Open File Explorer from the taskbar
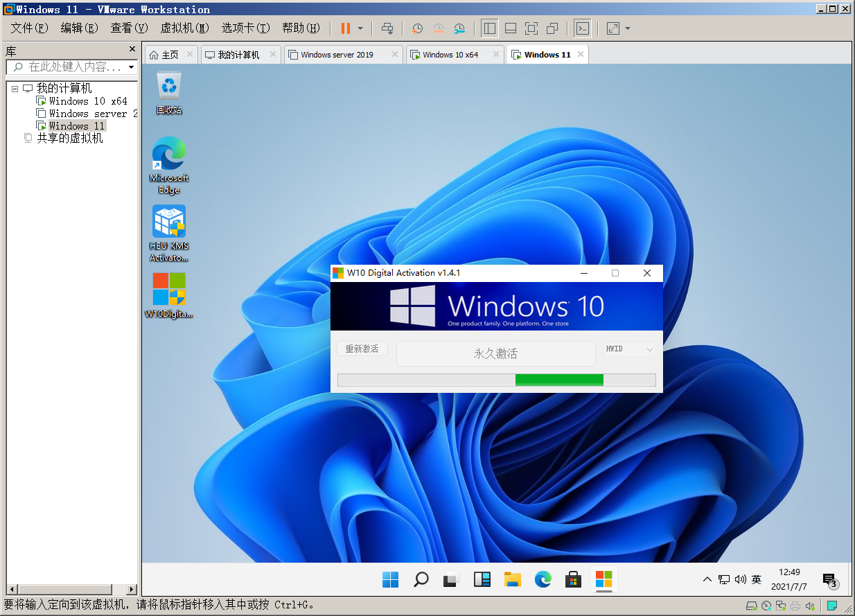The width and height of the screenshot is (855, 616). (513, 579)
